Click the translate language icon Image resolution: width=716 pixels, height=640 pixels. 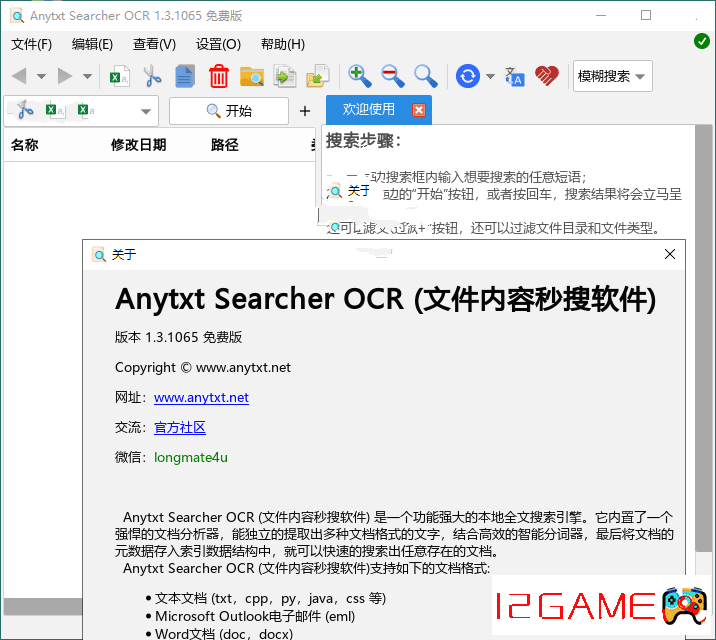click(x=515, y=76)
